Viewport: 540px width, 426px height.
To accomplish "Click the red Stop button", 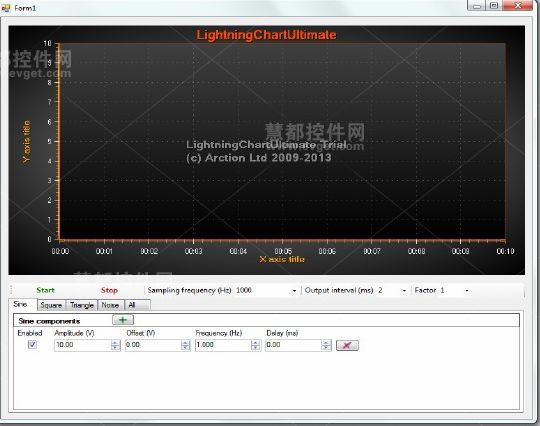I will tap(109, 290).
